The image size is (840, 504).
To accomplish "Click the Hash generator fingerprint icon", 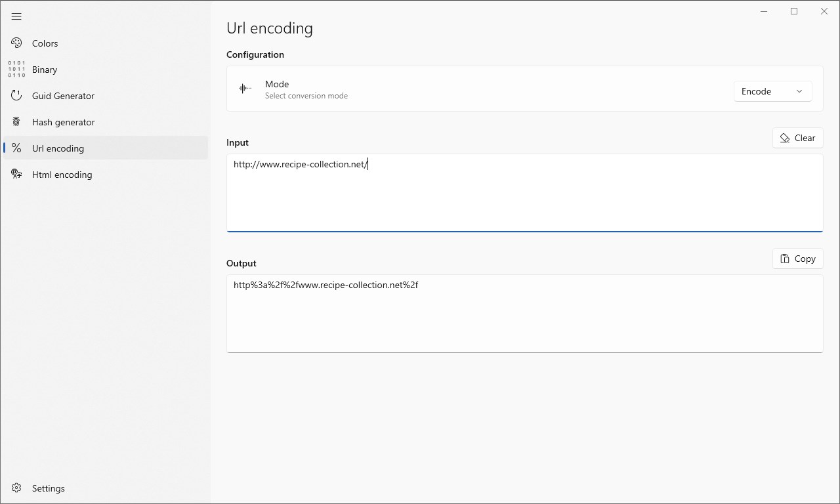I will click(x=16, y=122).
